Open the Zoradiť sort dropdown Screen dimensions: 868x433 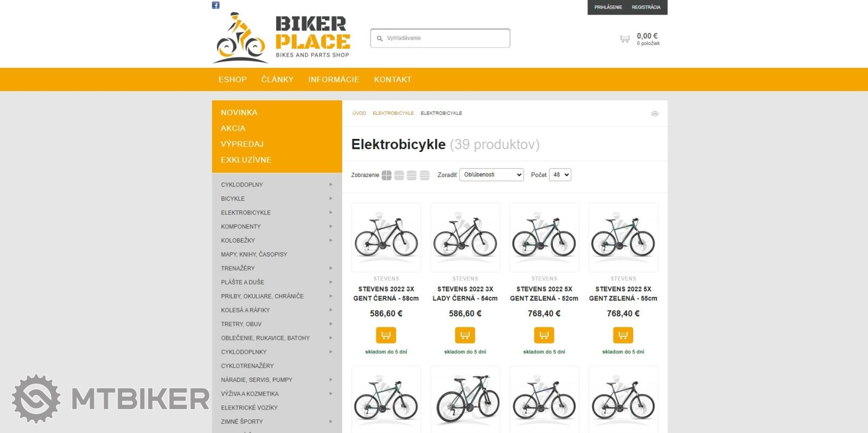click(492, 175)
